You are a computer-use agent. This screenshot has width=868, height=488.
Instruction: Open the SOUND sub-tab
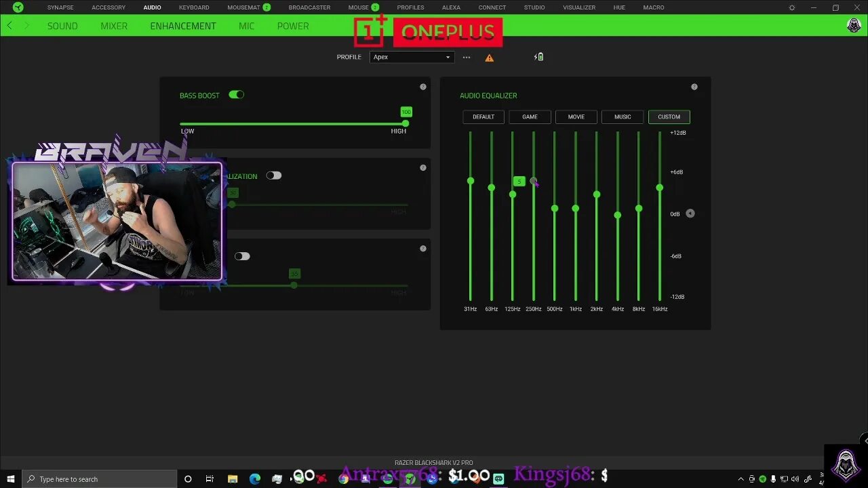click(x=62, y=26)
